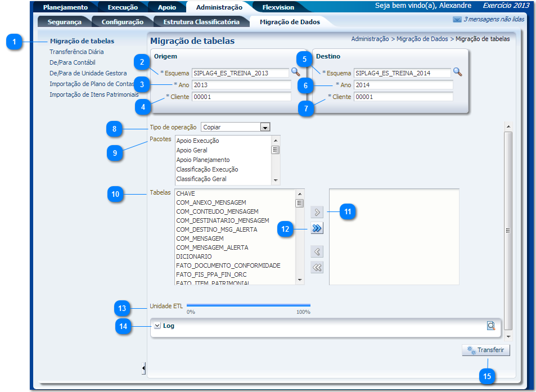Open the Tipo de operação dropdown

pyautogui.click(x=265, y=128)
